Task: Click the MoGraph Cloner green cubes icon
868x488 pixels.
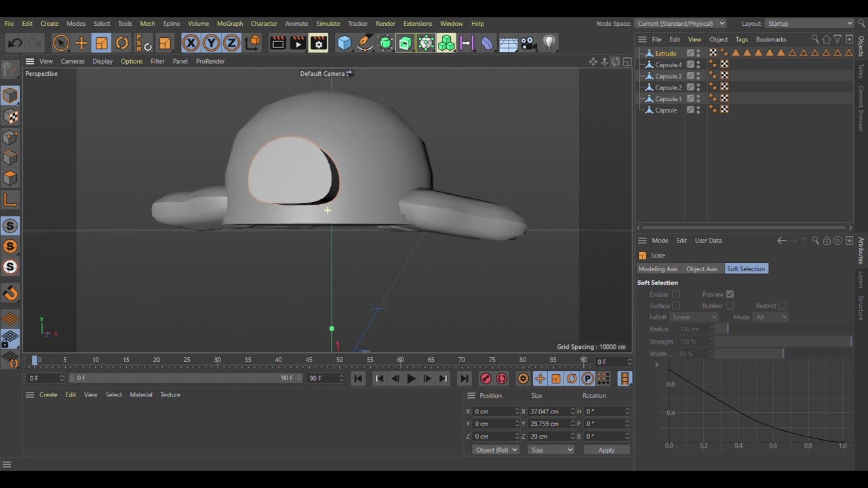Action: [446, 43]
